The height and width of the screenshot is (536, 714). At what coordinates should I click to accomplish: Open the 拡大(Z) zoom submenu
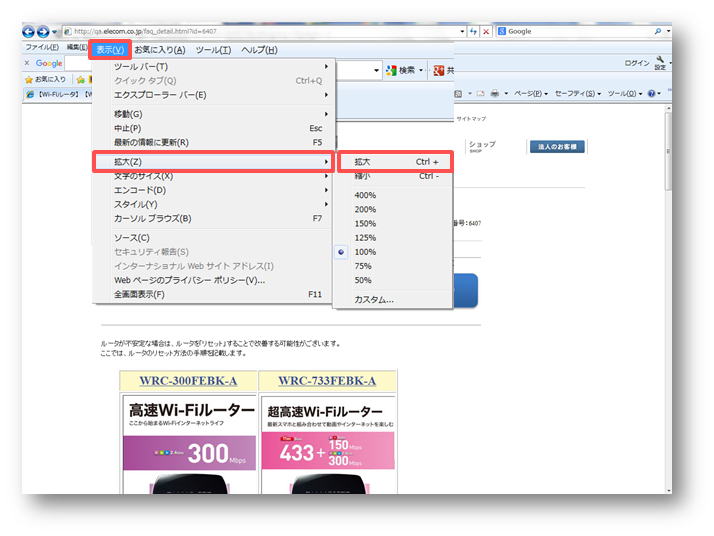tap(213, 162)
